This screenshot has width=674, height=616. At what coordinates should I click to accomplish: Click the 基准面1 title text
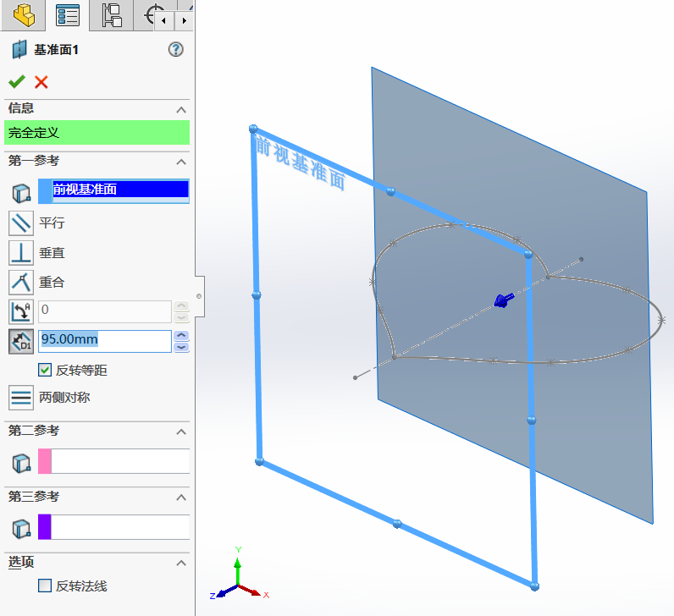[57, 50]
